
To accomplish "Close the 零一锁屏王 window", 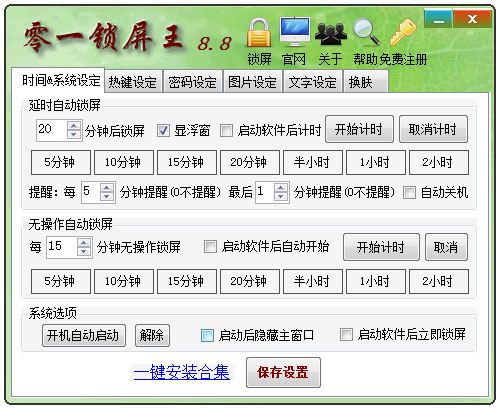I will pyautogui.click(x=472, y=19).
